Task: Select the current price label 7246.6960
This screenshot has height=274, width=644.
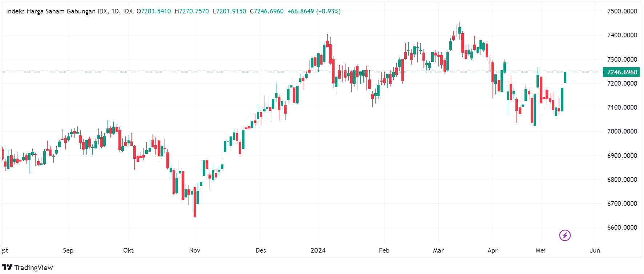Action: point(622,72)
